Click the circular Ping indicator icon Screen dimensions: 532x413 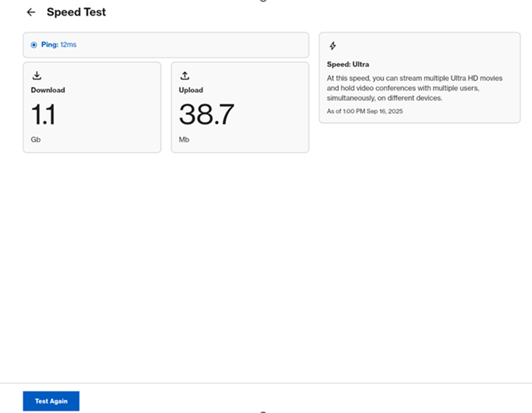tap(34, 45)
